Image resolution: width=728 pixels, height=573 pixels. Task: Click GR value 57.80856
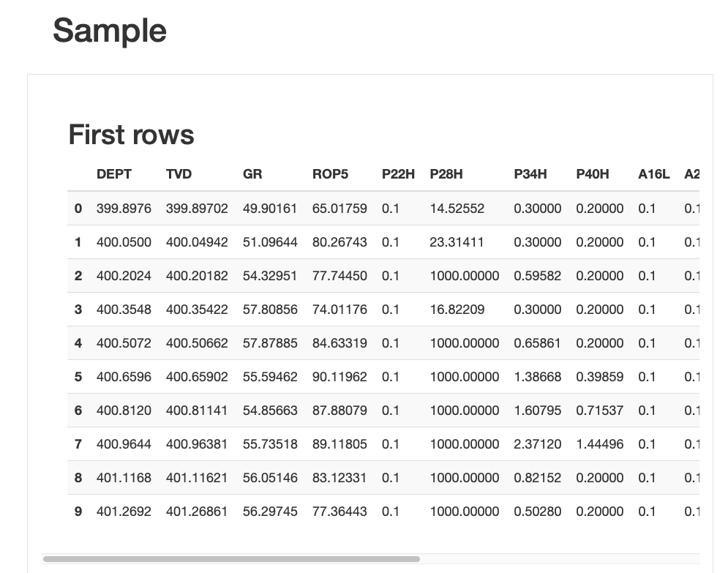pos(270,310)
